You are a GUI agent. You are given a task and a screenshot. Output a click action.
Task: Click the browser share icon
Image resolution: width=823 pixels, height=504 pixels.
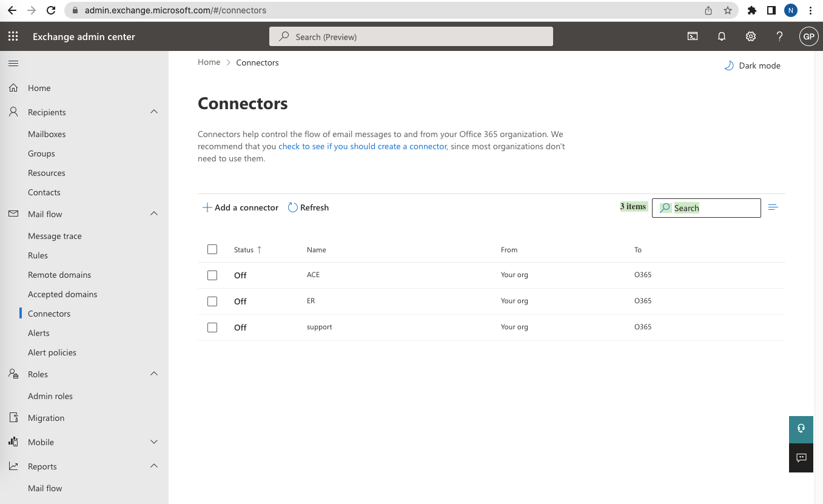pos(708,10)
